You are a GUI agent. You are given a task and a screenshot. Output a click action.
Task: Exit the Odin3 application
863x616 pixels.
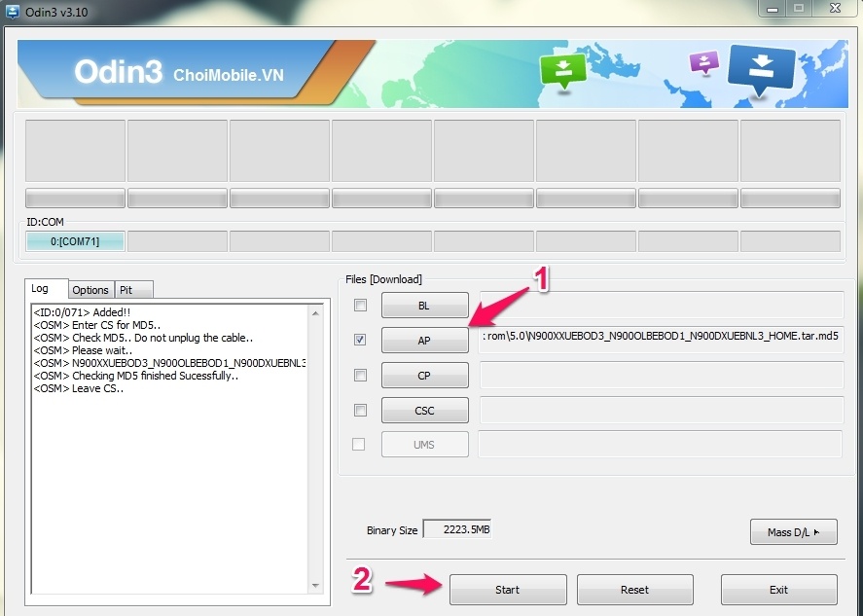pyautogui.click(x=778, y=590)
